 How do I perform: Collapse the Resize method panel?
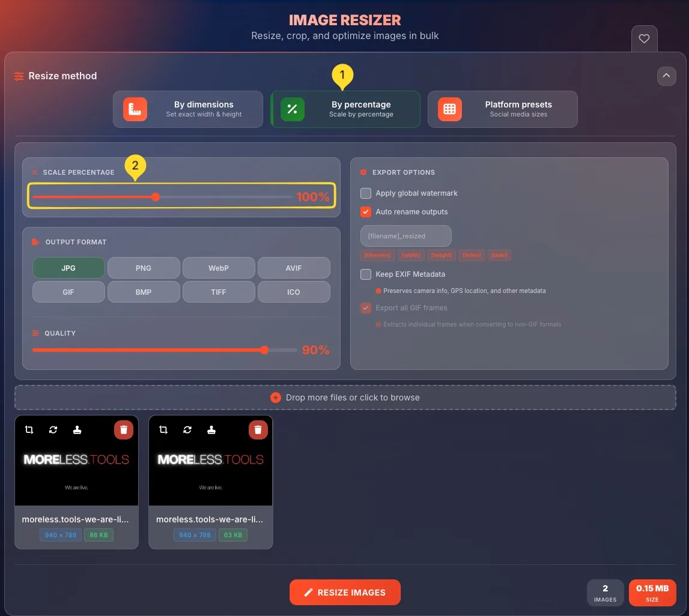coord(666,76)
